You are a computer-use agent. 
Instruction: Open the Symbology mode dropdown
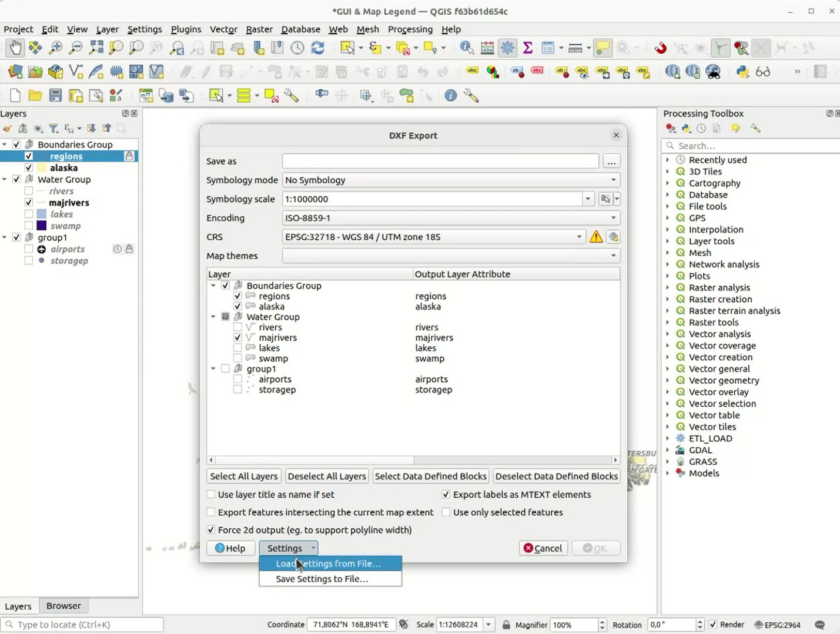pos(451,180)
